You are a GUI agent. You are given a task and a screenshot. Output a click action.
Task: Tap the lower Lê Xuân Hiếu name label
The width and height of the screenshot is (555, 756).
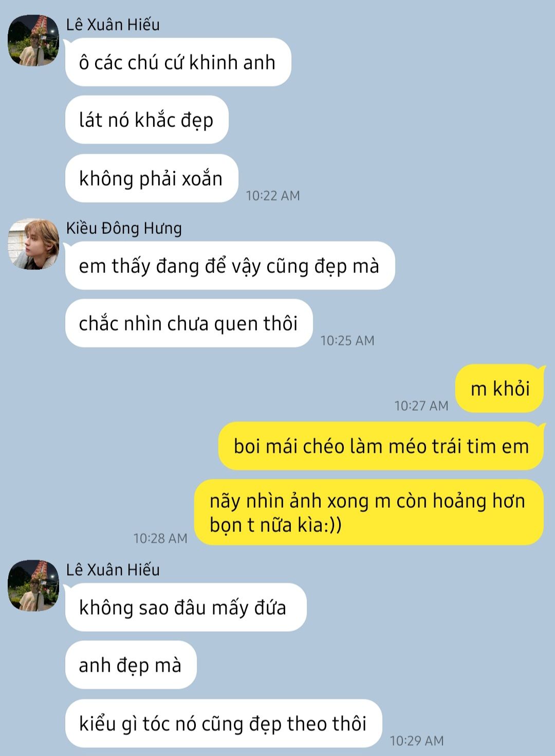(x=113, y=569)
